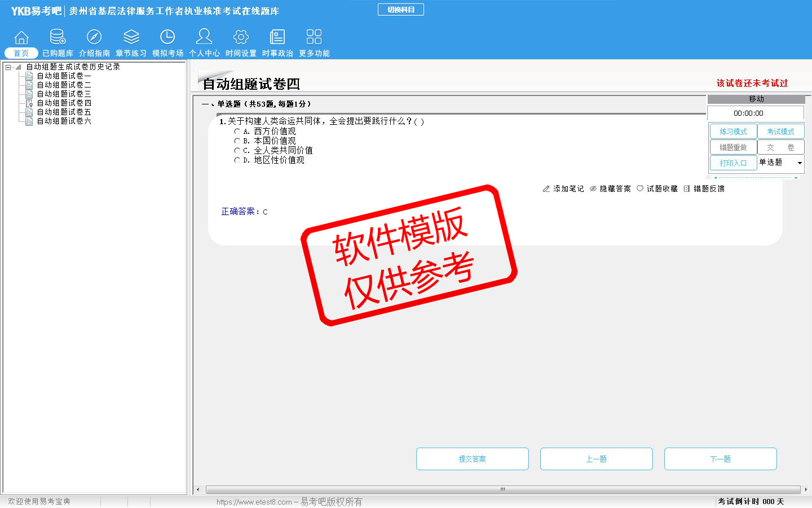Open 时间设置 gear icon
The image size is (812, 508).
[241, 38]
